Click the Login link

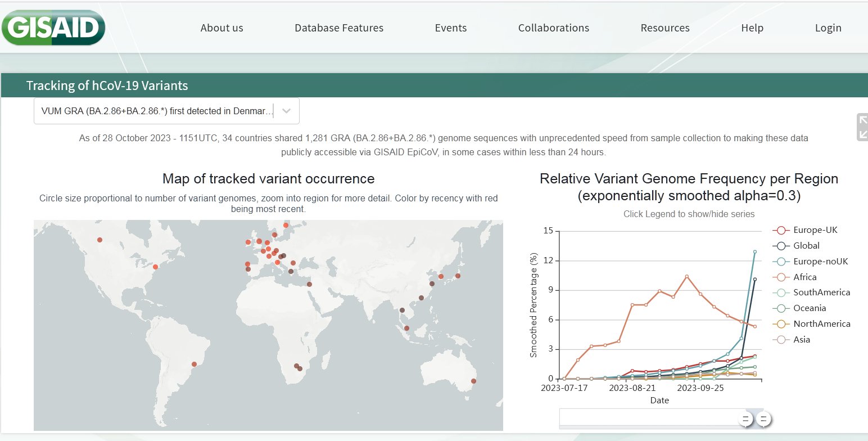pyautogui.click(x=828, y=28)
